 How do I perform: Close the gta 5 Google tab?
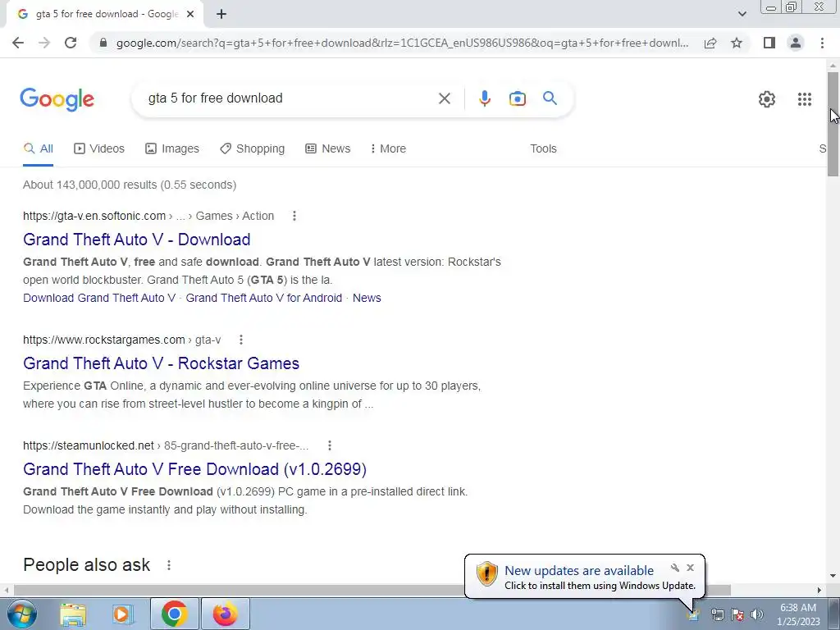tap(190, 15)
